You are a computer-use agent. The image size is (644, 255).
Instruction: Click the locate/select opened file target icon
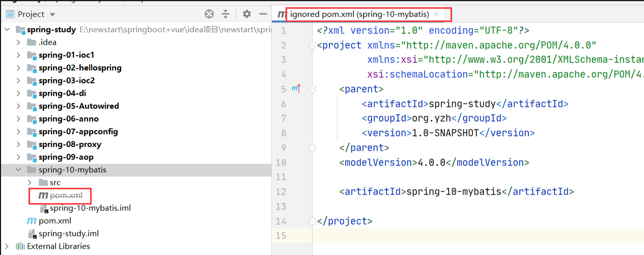coord(209,14)
